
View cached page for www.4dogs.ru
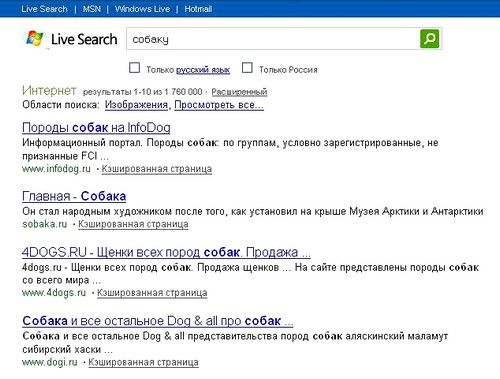click(152, 293)
